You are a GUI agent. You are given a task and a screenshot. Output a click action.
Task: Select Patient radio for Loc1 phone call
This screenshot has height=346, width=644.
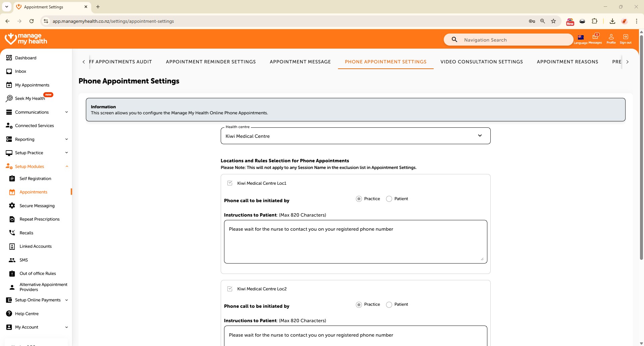pyautogui.click(x=389, y=199)
